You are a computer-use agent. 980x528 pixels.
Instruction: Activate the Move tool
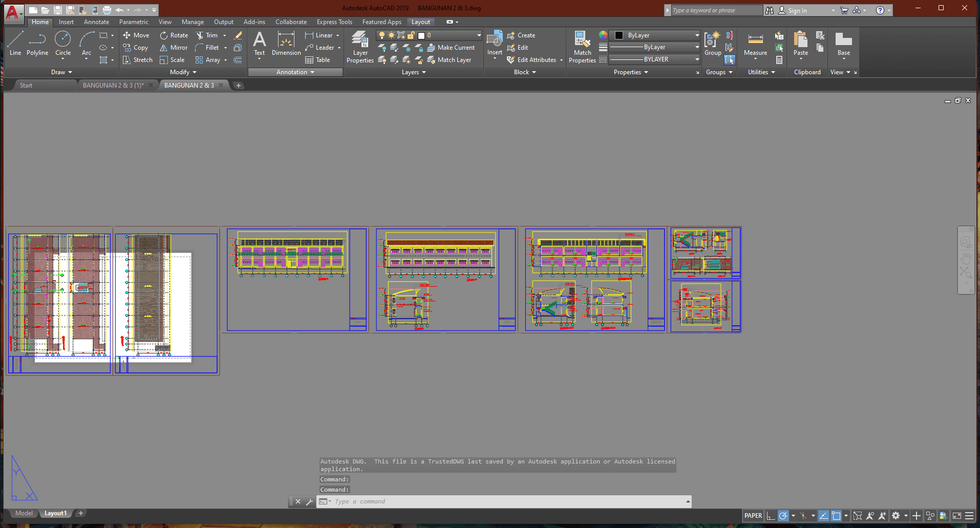point(136,35)
